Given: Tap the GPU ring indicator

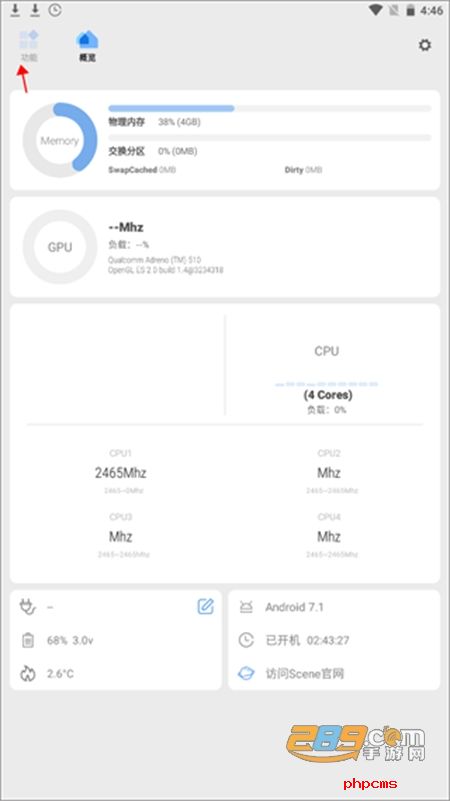Looking at the screenshot, I should (x=60, y=247).
